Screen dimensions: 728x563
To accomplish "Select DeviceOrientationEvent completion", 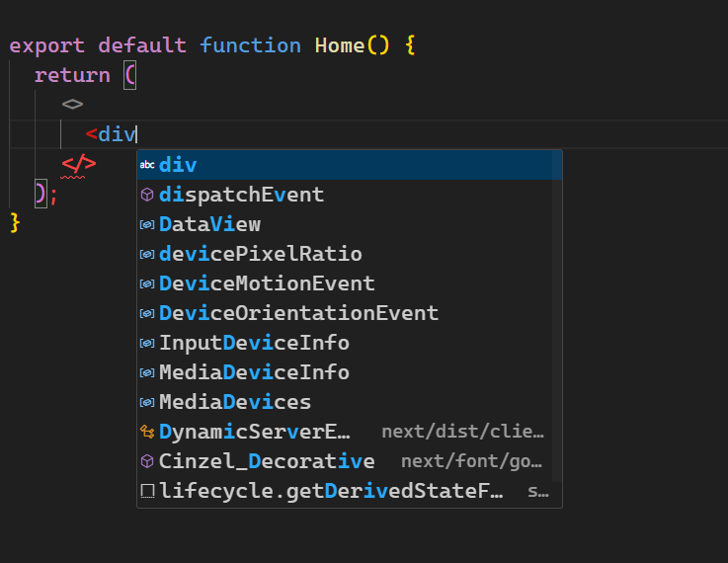I will tap(349, 313).
